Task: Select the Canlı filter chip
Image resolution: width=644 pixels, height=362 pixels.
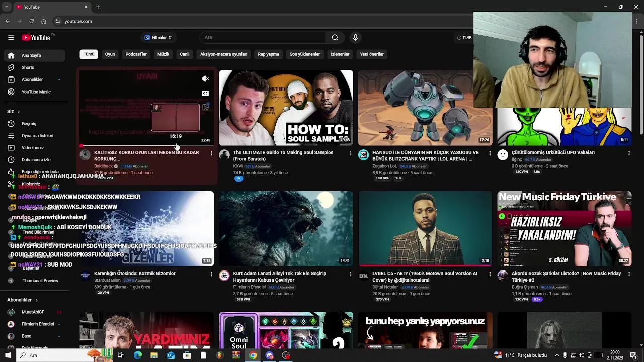Action: (x=185, y=54)
